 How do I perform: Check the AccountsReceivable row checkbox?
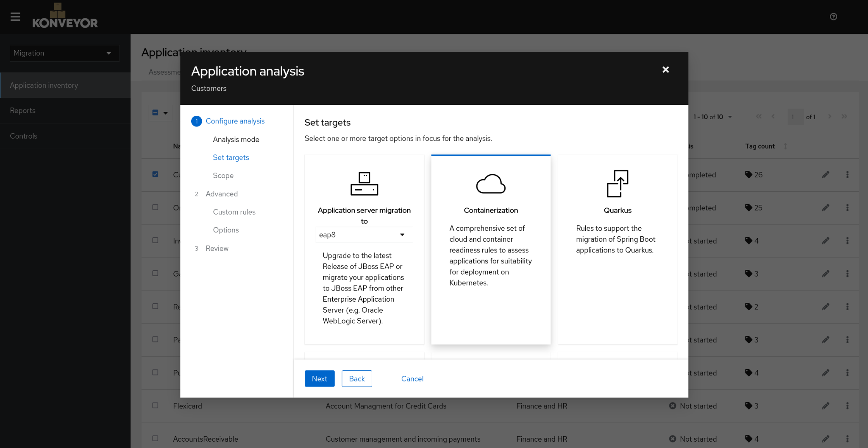pyautogui.click(x=156, y=439)
